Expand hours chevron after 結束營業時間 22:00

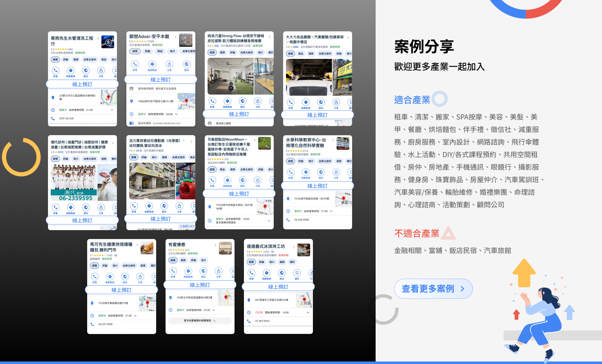(x=214, y=310)
